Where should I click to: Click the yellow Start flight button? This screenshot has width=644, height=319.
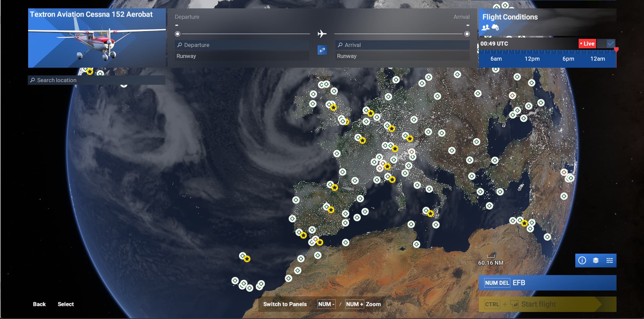click(x=547, y=304)
